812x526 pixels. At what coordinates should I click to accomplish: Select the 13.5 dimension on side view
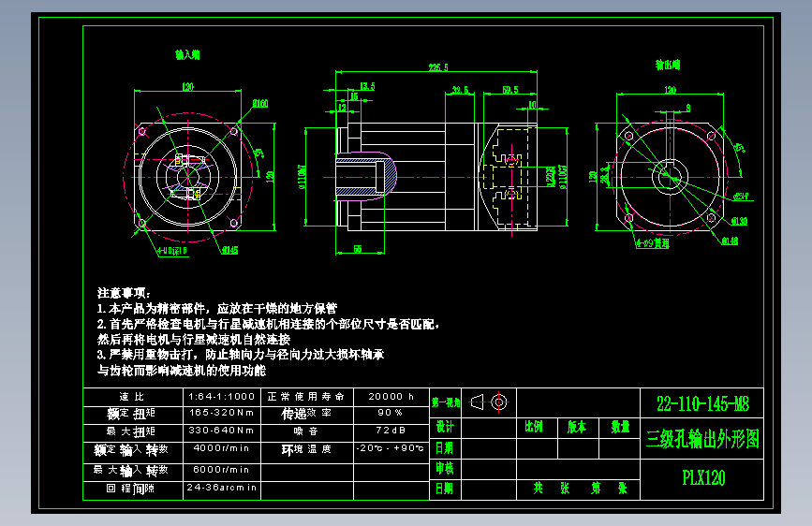[x=367, y=86]
